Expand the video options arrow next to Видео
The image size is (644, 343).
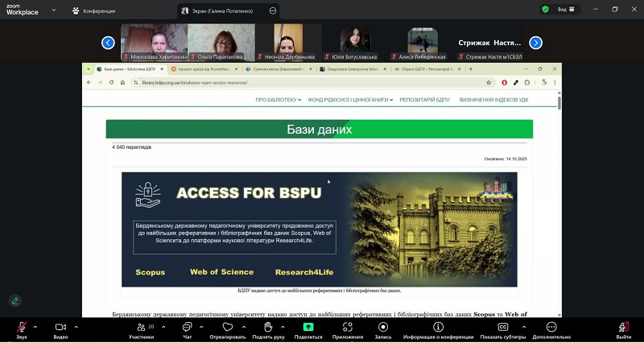(x=76, y=326)
